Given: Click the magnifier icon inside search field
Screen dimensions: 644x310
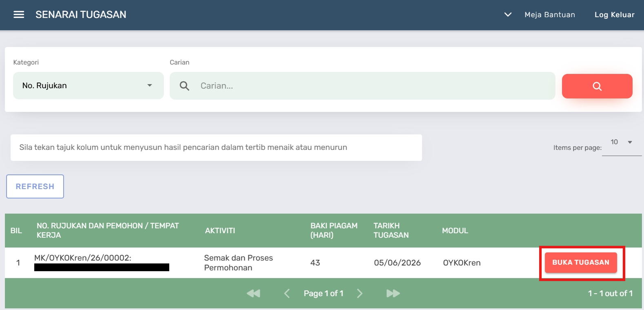Looking at the screenshot, I should 184,86.
